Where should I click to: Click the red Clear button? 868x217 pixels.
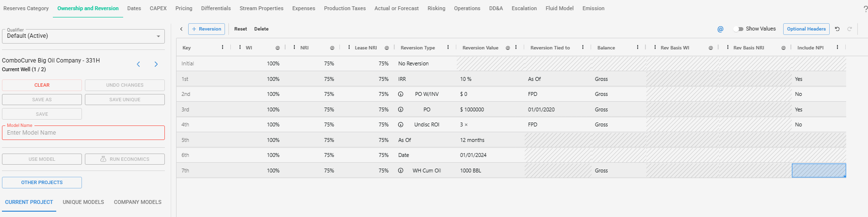point(42,85)
